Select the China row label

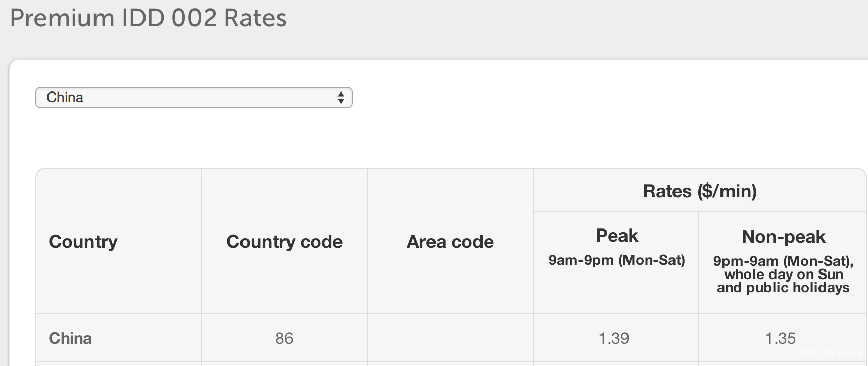click(70, 338)
